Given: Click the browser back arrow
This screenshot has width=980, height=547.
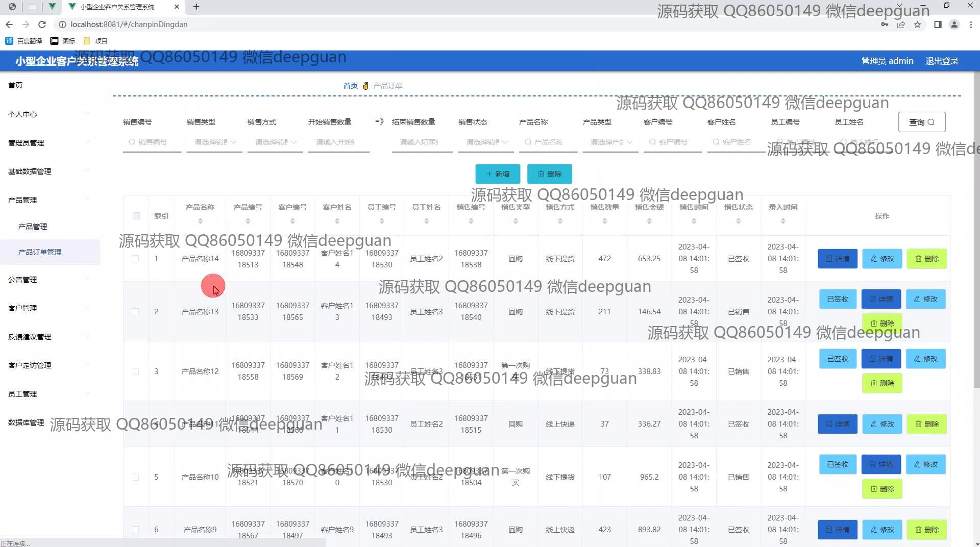Looking at the screenshot, I should 9,24.
